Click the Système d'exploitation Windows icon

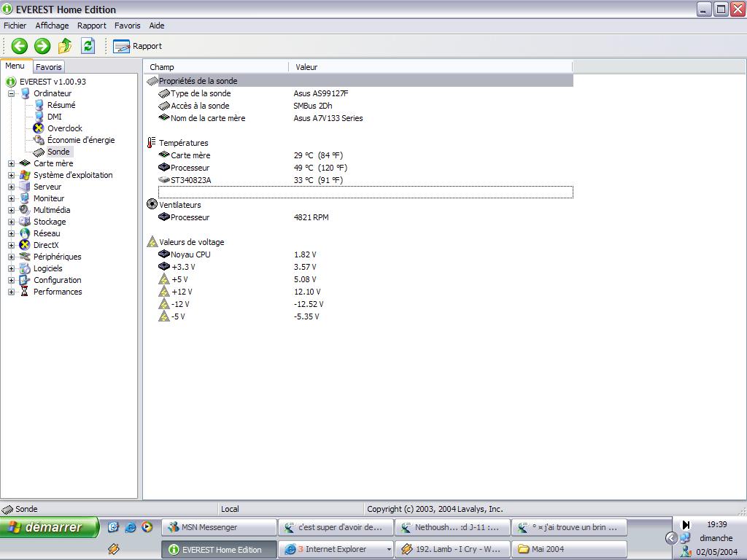(25, 175)
